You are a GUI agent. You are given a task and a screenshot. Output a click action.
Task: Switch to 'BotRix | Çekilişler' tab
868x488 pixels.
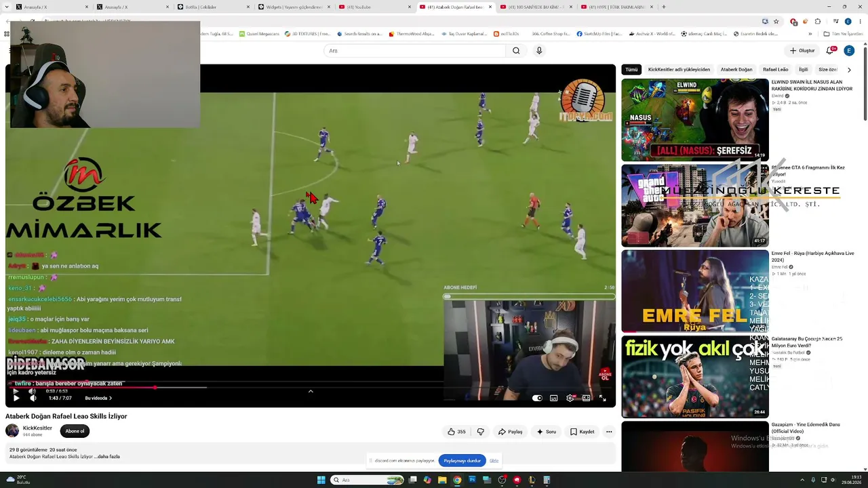[212, 7]
